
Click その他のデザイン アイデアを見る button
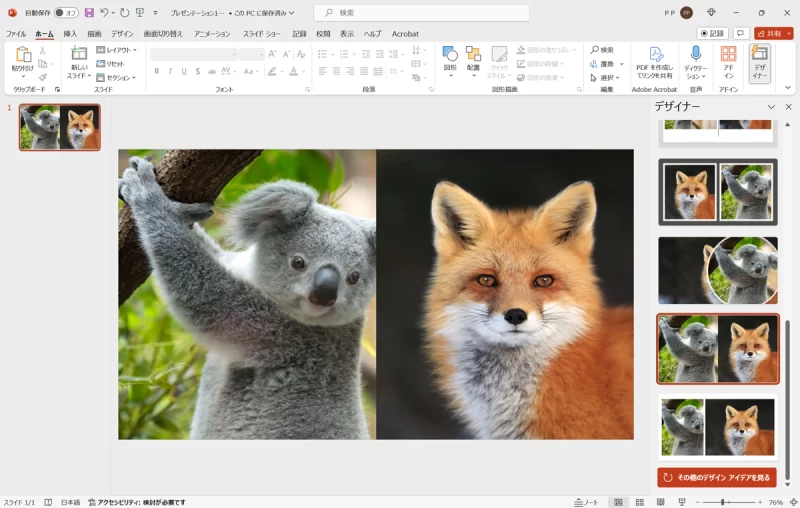[717, 477]
